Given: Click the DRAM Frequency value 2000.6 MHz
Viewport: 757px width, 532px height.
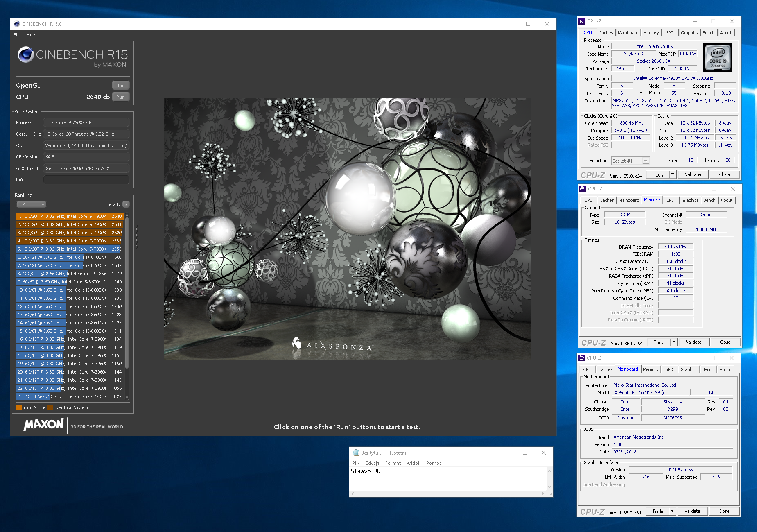Looking at the screenshot, I should [x=676, y=247].
